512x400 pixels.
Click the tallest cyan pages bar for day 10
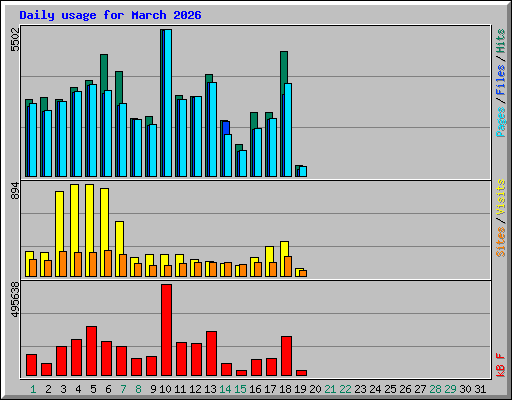[x=168, y=103]
